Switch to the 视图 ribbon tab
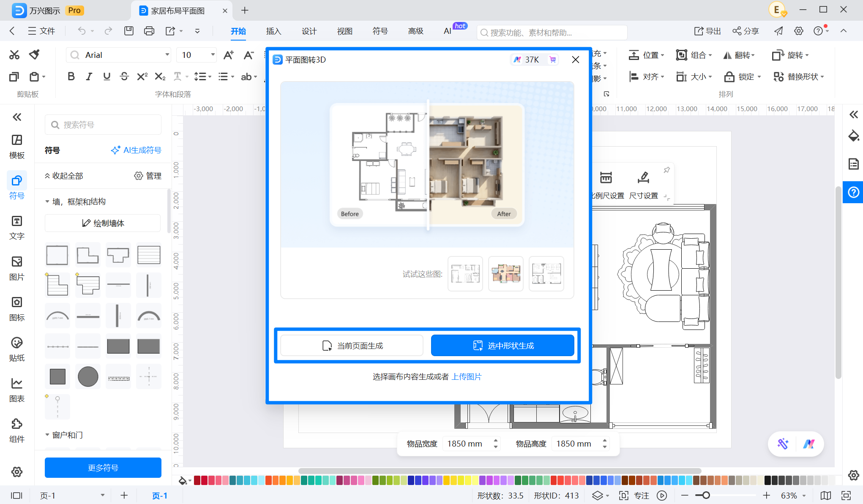Viewport: 863px width, 504px height. point(344,31)
